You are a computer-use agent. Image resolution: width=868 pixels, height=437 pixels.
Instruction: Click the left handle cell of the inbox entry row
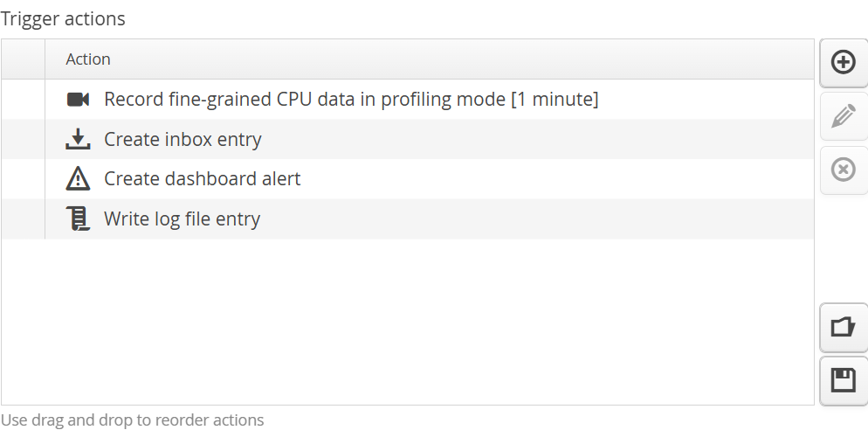tap(23, 140)
